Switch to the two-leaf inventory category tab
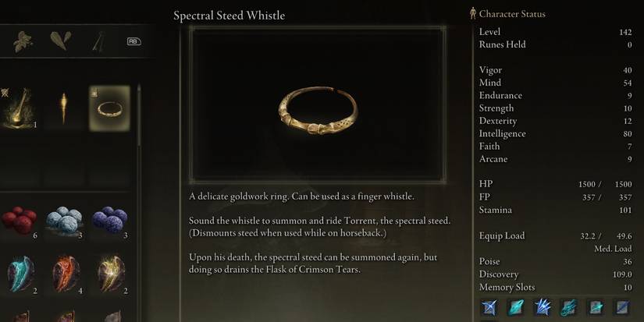Viewport: 644px width, 322px height. [61, 41]
